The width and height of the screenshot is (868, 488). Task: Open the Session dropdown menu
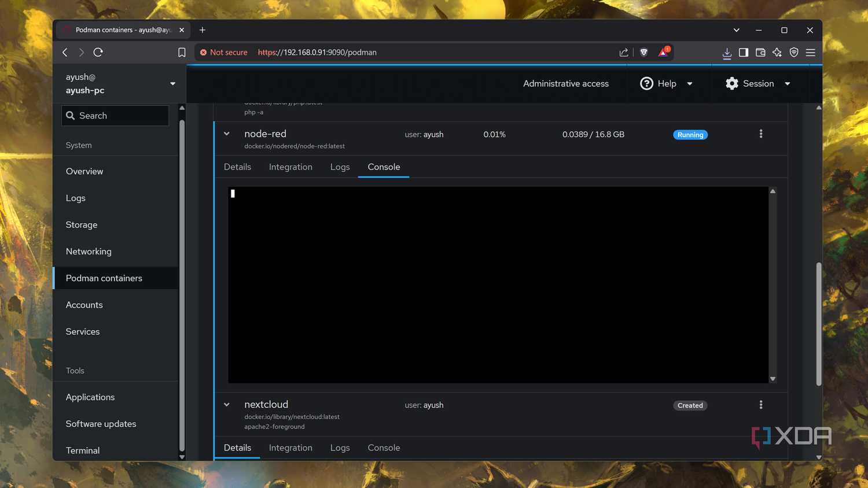point(758,84)
